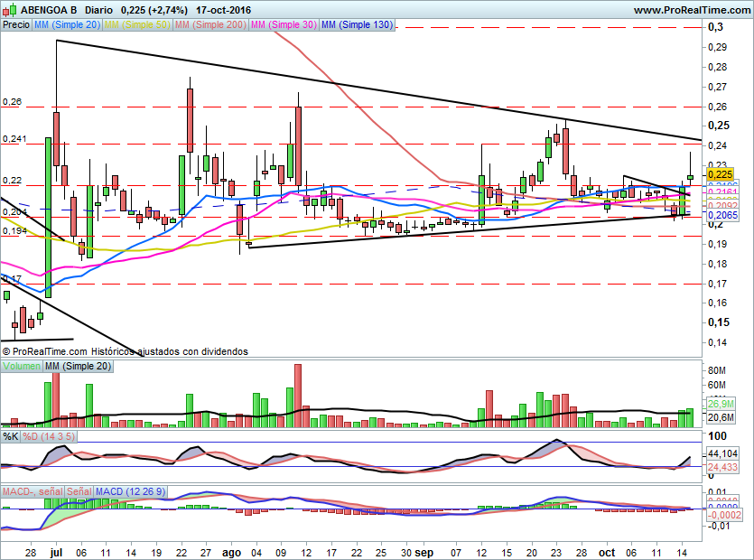
Task: Click the 0,15 price axis label
Action: [719, 322]
